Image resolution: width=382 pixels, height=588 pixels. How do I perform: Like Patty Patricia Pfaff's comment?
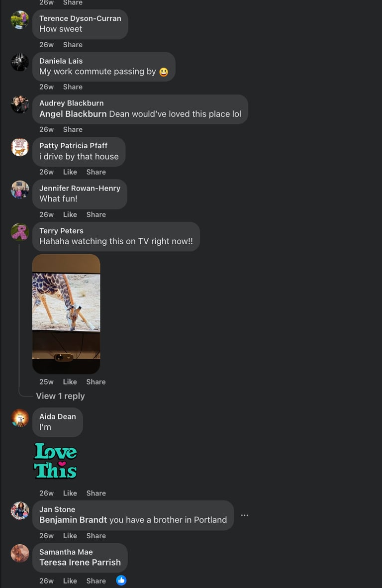(70, 172)
